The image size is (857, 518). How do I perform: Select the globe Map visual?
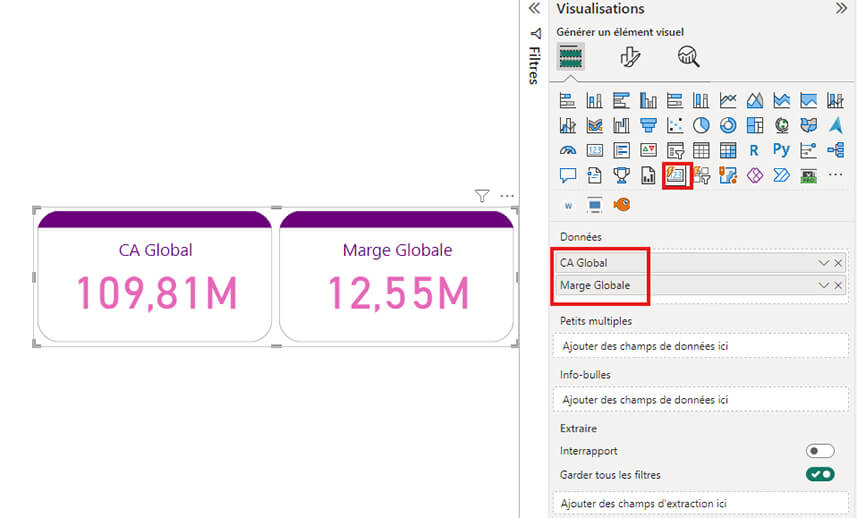[782, 126]
